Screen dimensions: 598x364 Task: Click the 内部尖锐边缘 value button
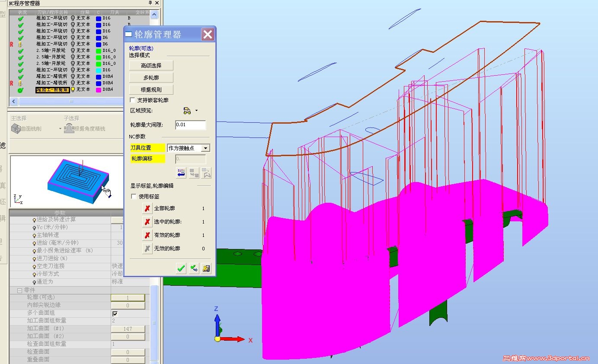point(128,306)
